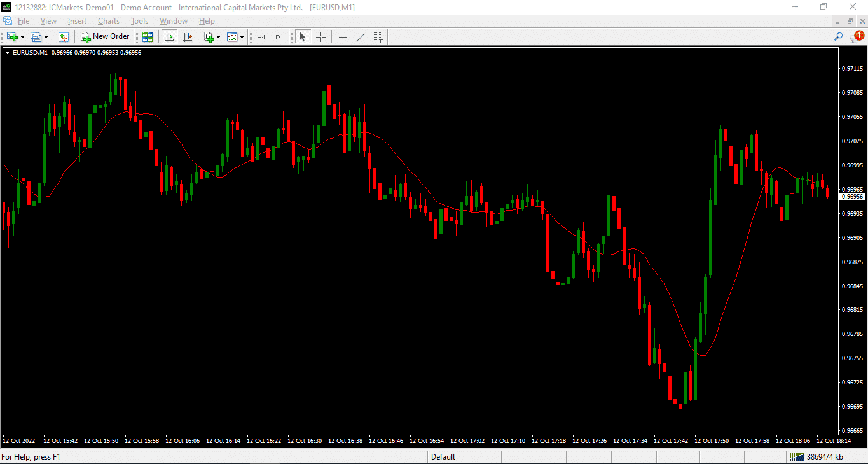Viewport: 868px width, 464px height.
Task: Click the Tile Windows grid icon
Action: point(148,37)
